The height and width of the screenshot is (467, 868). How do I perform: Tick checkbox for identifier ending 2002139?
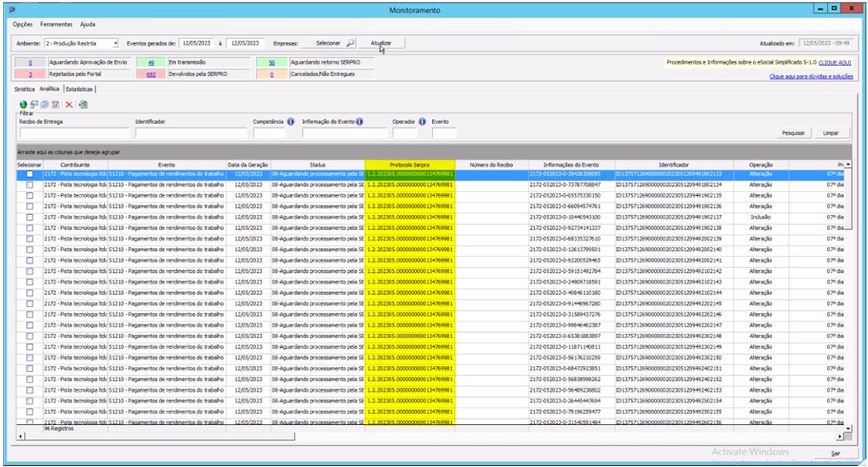(x=30, y=239)
